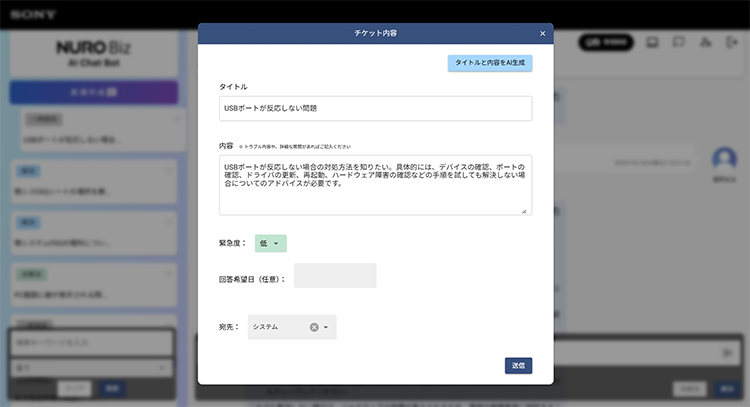
Task: Click the user avatar in background chat
Action: [724, 158]
